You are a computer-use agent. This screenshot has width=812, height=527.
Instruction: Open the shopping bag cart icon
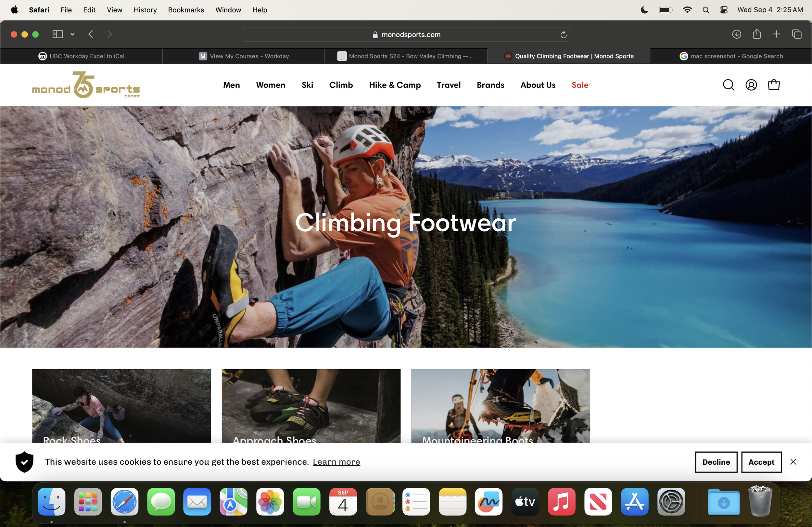[x=773, y=85]
